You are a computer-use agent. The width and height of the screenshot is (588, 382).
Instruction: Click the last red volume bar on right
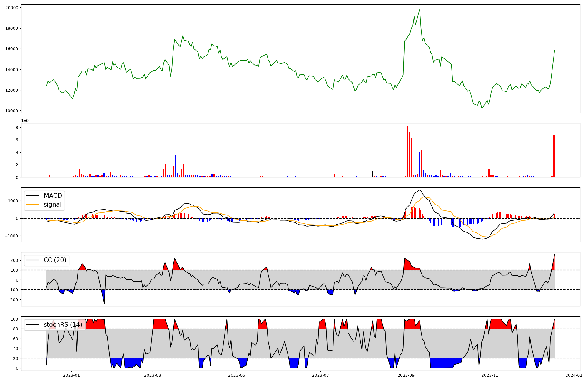pos(554,156)
